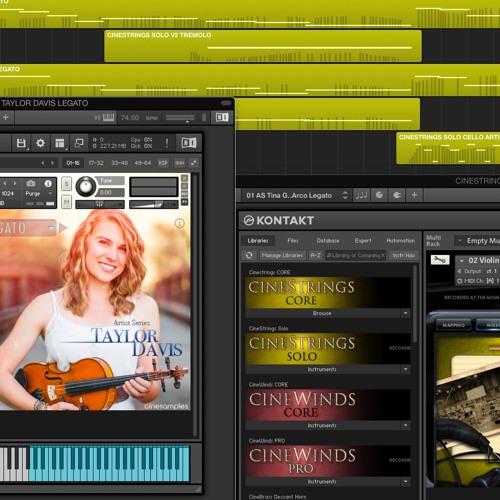Click Instruments under CineStrings SOLO

322,369
